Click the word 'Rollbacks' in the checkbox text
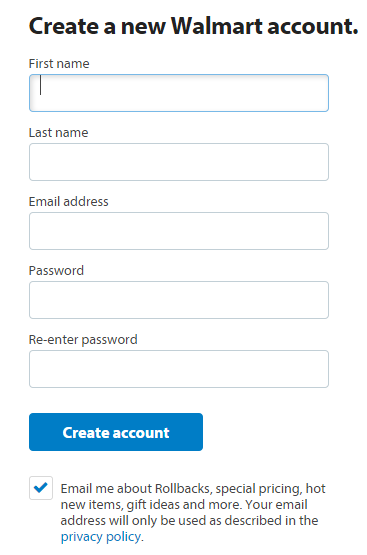The width and height of the screenshot is (367, 555). 183,489
